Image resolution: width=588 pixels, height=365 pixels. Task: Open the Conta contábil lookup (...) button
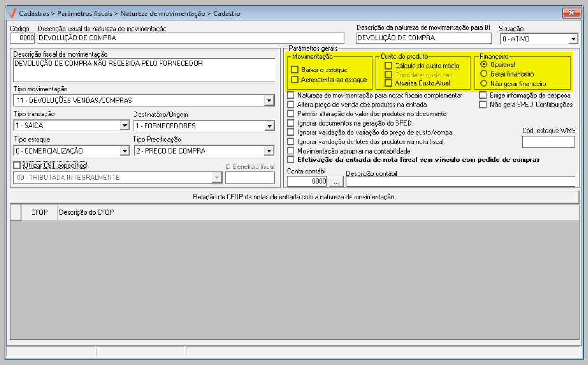coord(336,181)
